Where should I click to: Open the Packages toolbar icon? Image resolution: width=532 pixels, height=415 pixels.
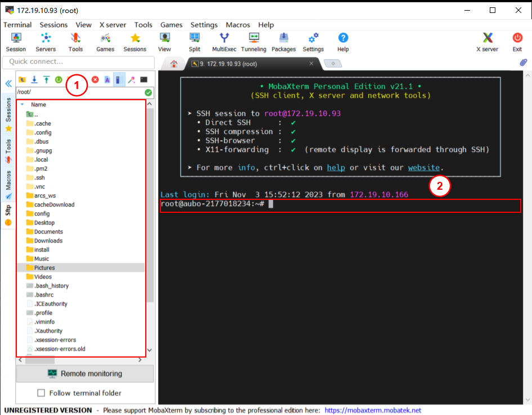click(284, 42)
